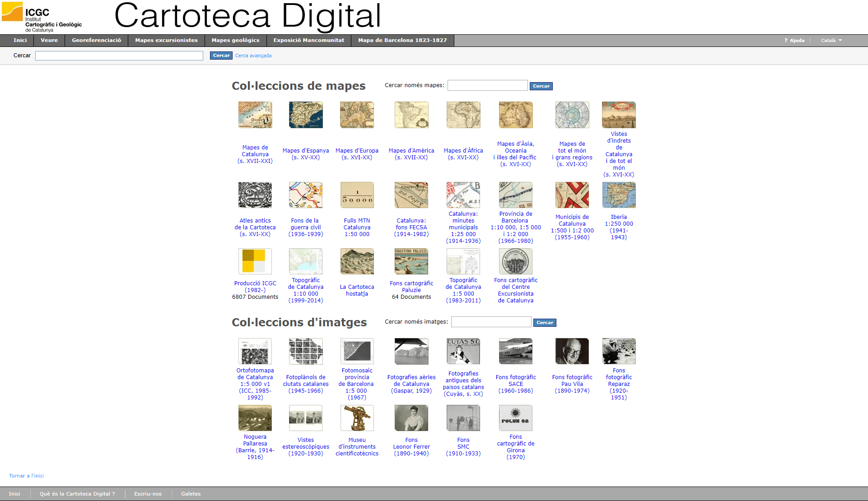Open Exposició Mancomunitat
Viewport: 868px width, 501px height.
point(308,40)
